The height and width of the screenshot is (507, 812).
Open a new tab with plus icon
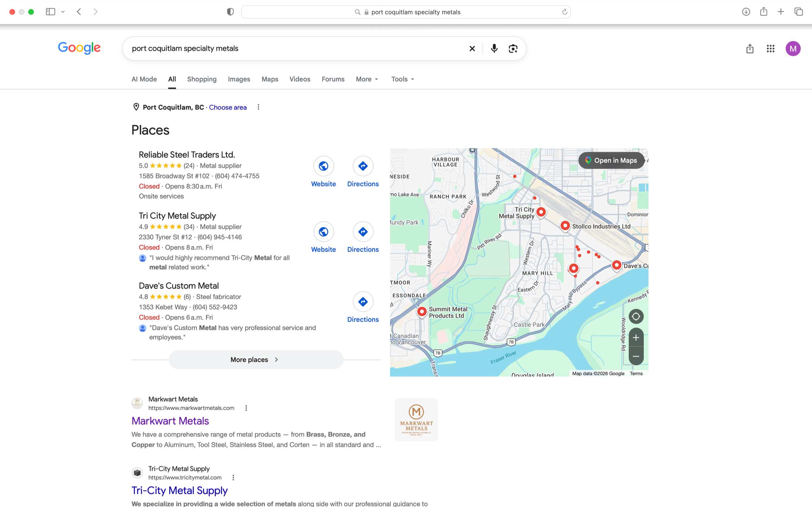pos(781,12)
